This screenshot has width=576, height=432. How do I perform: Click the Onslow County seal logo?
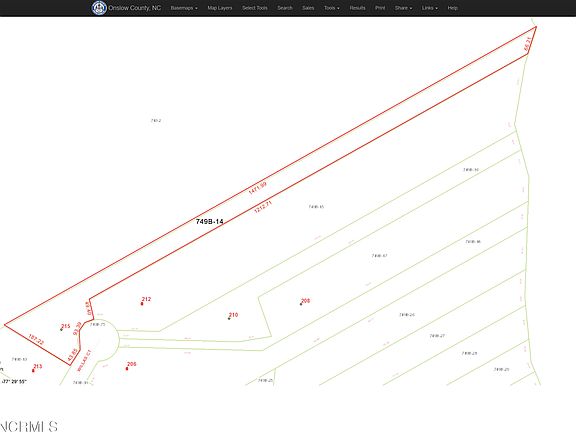[x=99, y=8]
